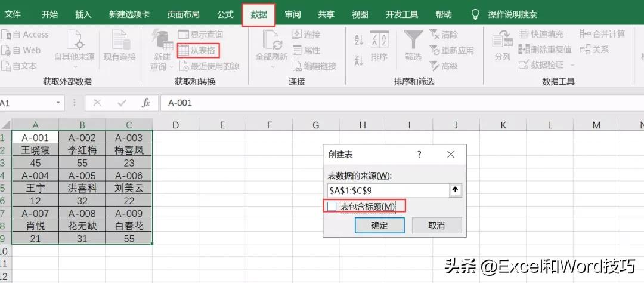The height and width of the screenshot is (283, 644).
Task: Click the 快速填充 (Flash Fill) icon
Action: (524, 35)
